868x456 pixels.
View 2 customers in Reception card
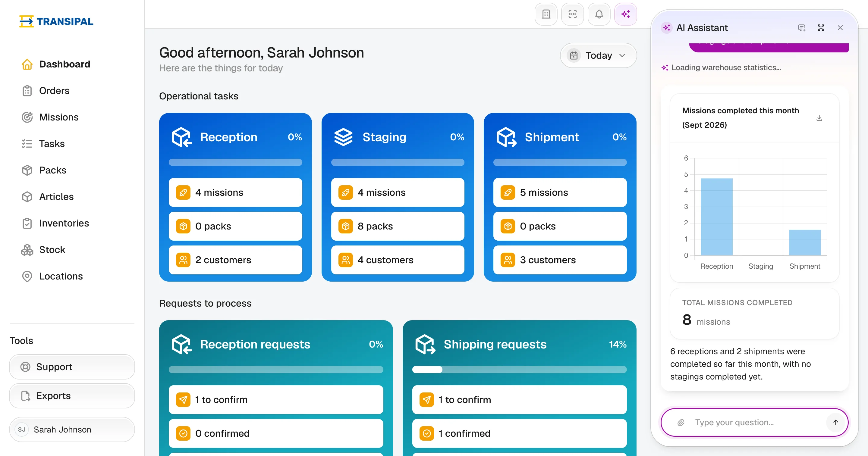tap(235, 260)
